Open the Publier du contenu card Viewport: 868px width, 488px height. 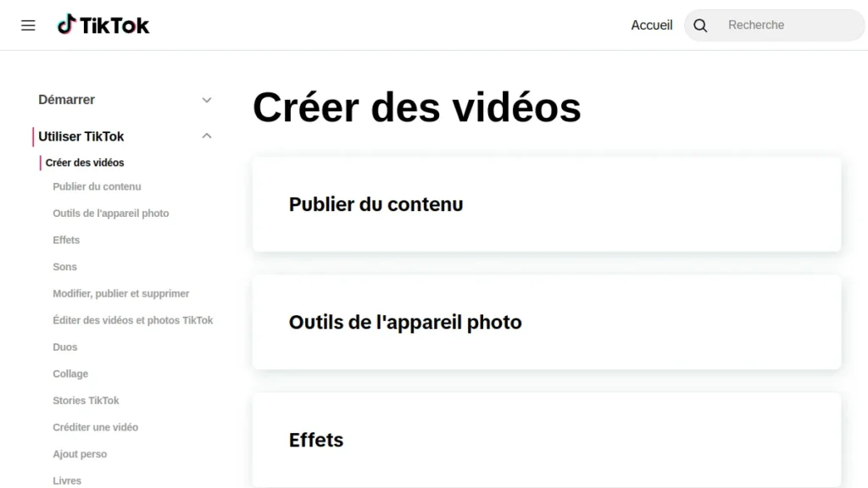point(547,204)
